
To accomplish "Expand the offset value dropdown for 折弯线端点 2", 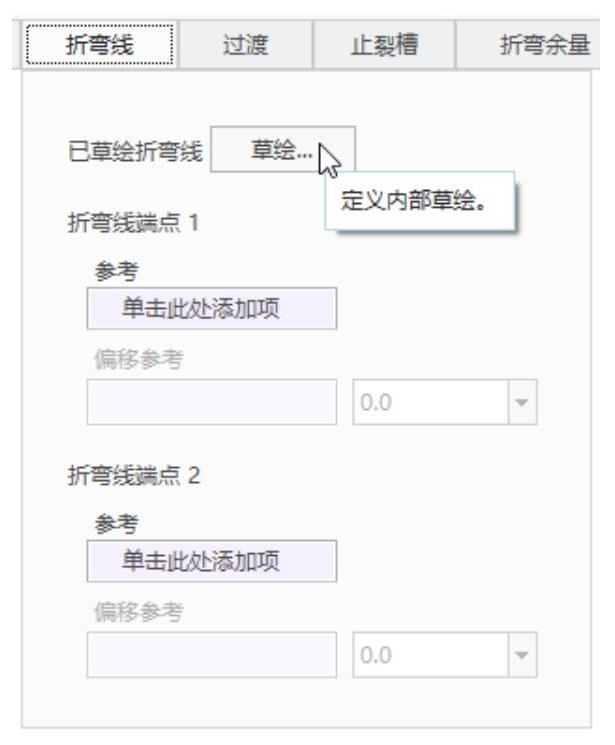I will click(520, 656).
